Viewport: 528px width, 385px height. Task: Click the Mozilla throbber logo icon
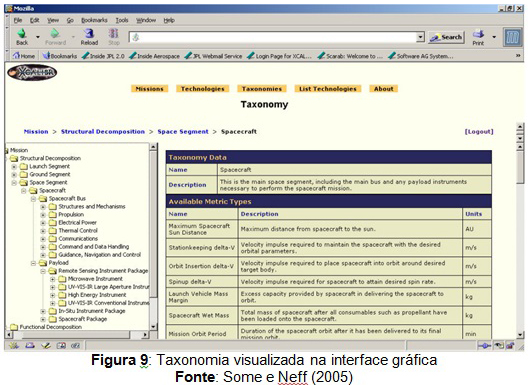(512, 37)
